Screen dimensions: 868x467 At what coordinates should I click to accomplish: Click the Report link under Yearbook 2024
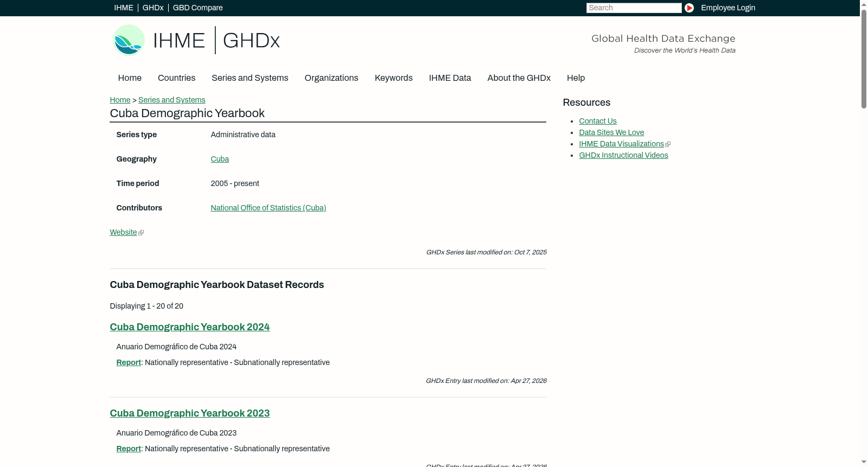pyautogui.click(x=129, y=362)
